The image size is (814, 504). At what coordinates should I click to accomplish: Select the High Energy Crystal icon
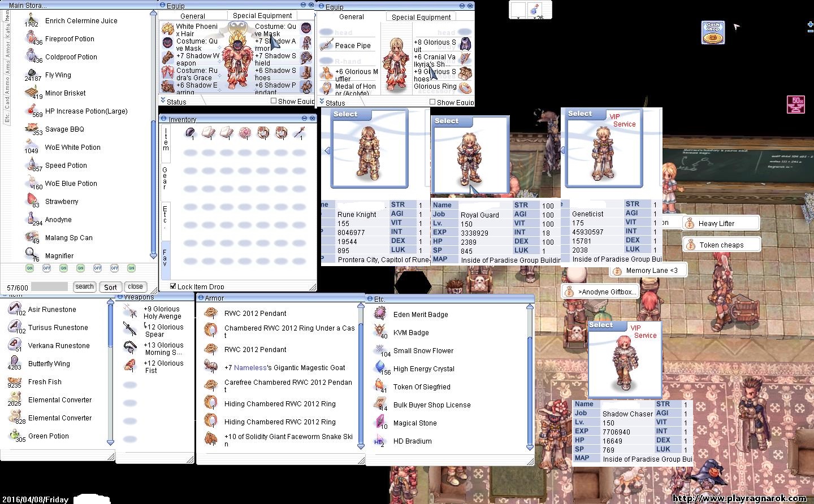point(380,368)
